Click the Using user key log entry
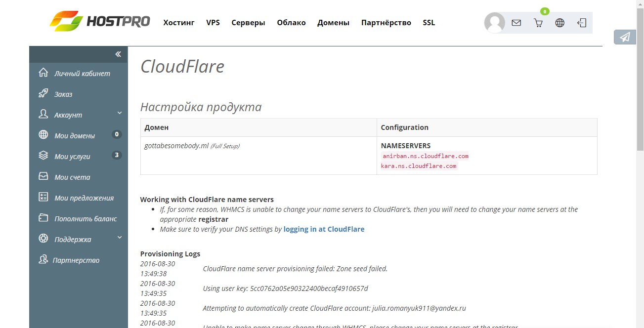The height and width of the screenshot is (328, 644). coord(286,288)
